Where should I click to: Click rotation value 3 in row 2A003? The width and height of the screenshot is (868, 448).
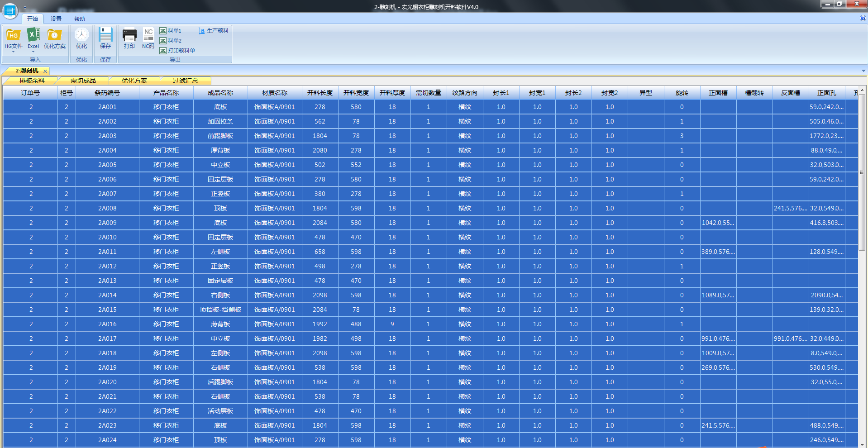(x=682, y=136)
